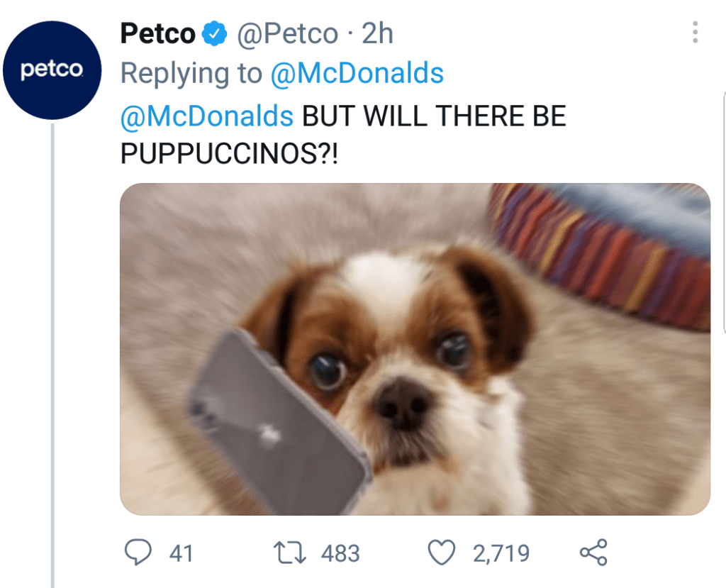Image resolution: width=726 pixels, height=588 pixels.
Task: Click the Replying to label
Action: (x=191, y=73)
